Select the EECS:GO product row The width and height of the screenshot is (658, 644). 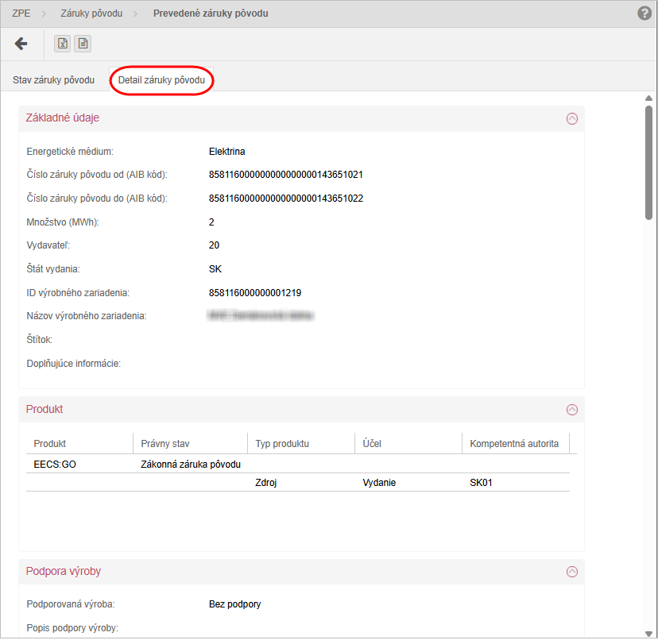point(55,464)
